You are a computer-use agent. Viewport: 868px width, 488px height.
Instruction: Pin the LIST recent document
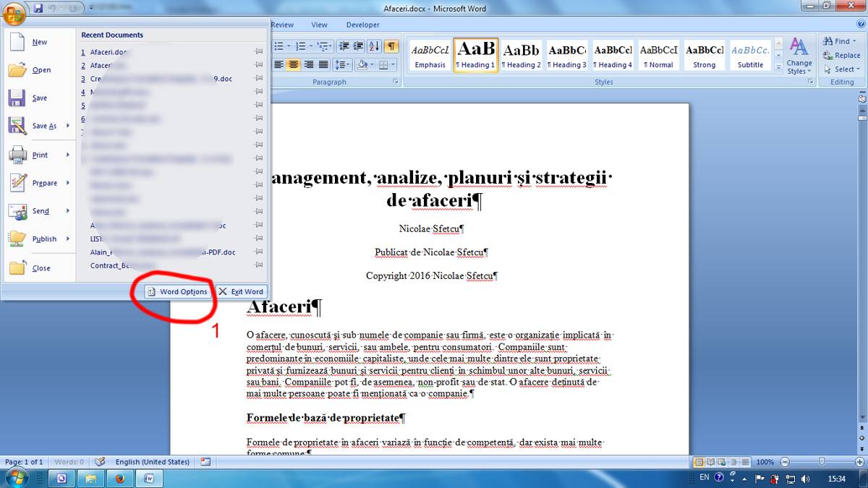259,239
